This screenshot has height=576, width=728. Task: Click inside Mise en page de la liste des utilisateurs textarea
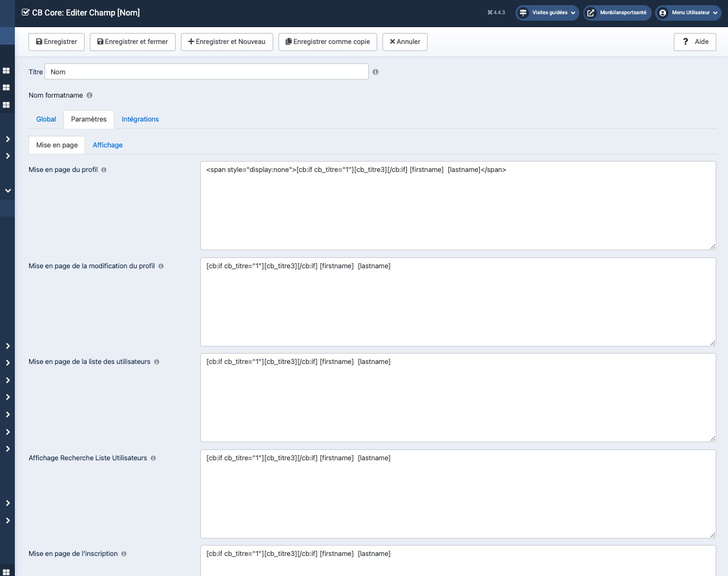(458, 398)
